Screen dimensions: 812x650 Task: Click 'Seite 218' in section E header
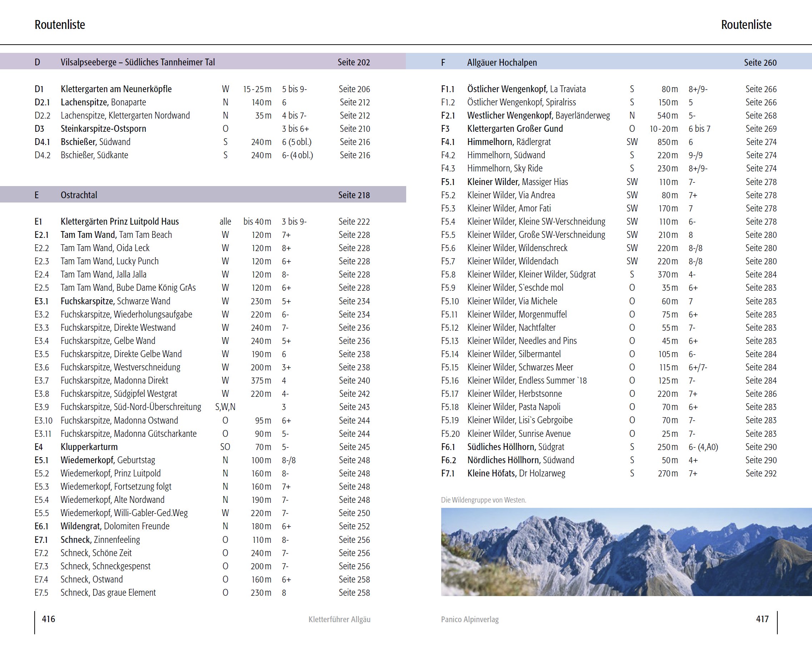[354, 195]
